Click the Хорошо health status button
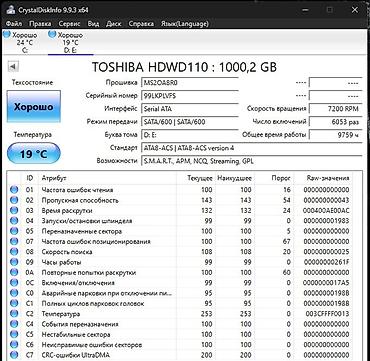This screenshot has width=370, height=361. pyautogui.click(x=34, y=106)
